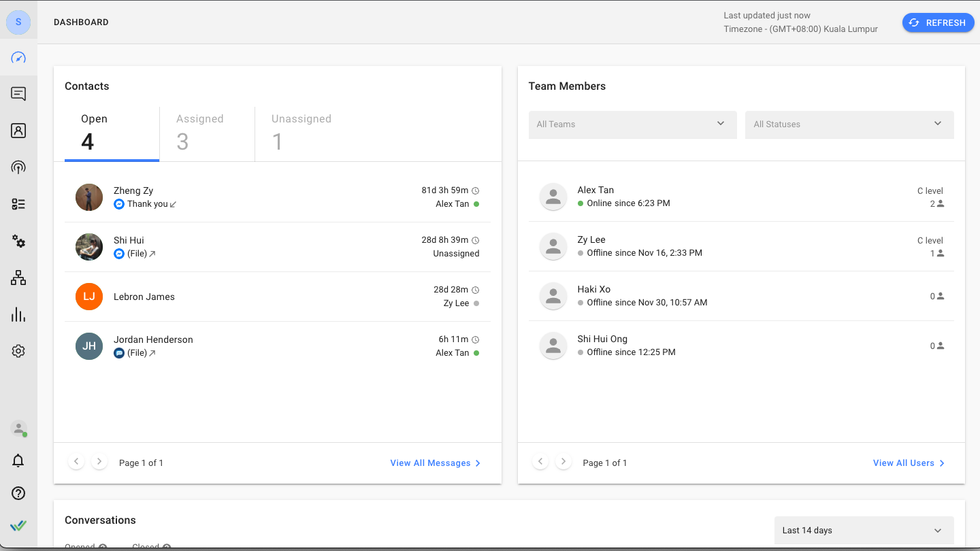Open the notifications bell

click(18, 461)
